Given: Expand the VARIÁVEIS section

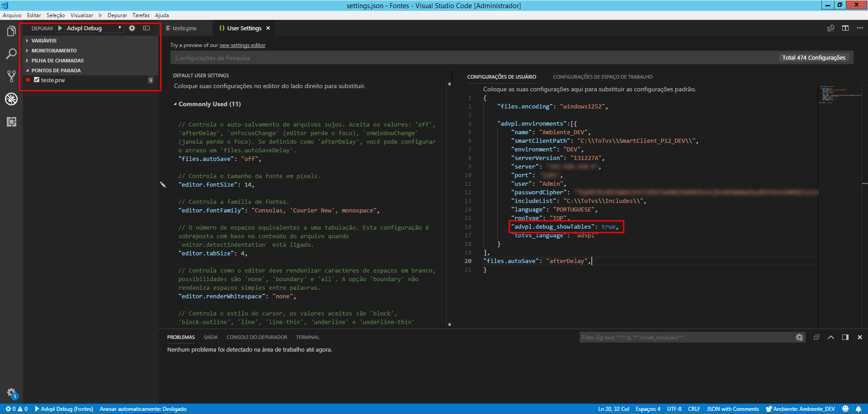Looking at the screenshot, I should point(44,40).
